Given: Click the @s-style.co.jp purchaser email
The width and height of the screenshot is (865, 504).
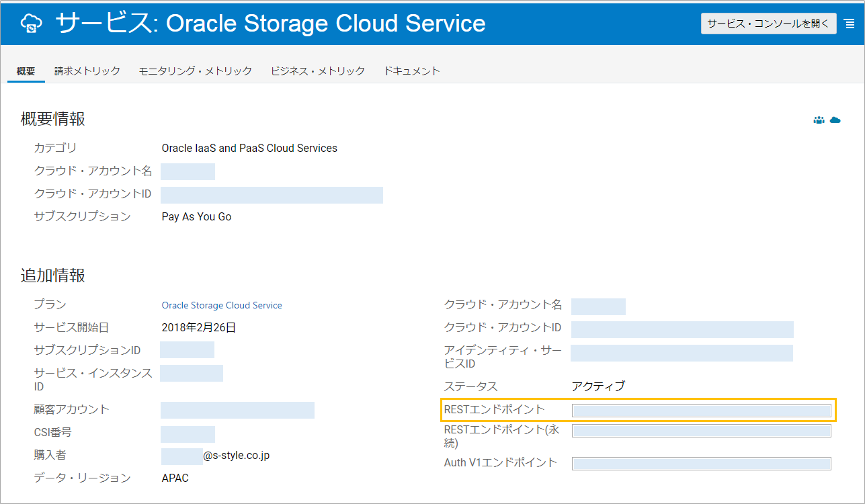Looking at the screenshot, I should click(x=237, y=456).
